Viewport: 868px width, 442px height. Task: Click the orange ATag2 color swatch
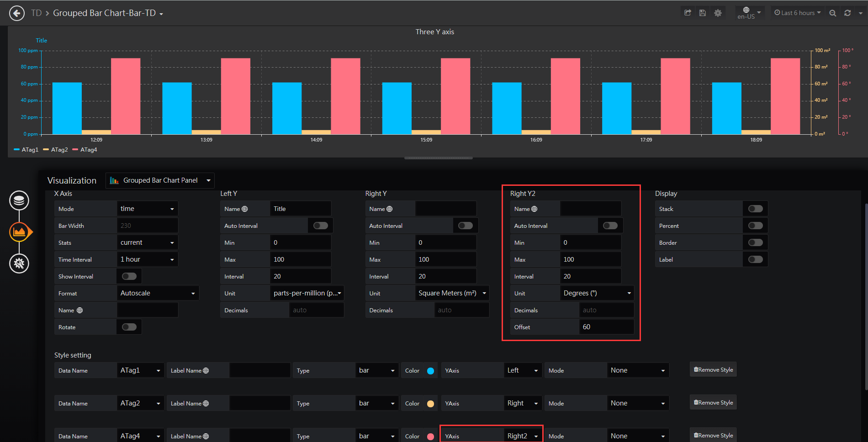pos(430,404)
